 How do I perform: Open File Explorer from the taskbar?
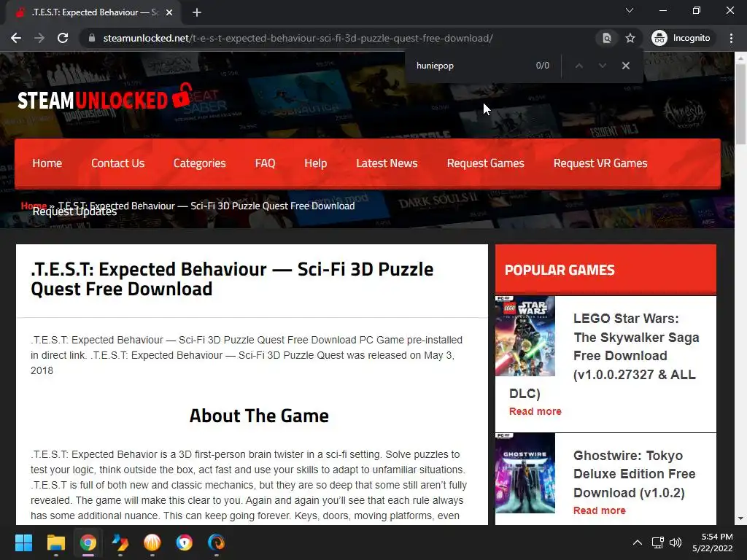coord(55,542)
